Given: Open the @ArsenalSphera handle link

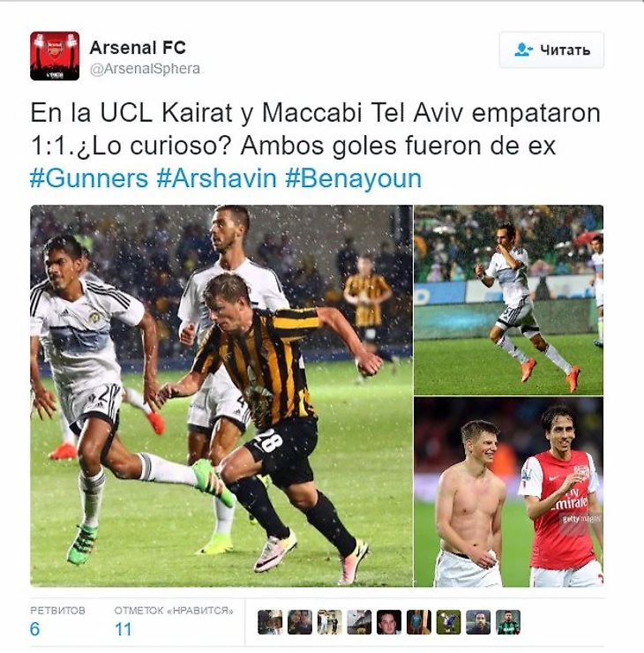Looking at the screenshot, I should (x=145, y=69).
